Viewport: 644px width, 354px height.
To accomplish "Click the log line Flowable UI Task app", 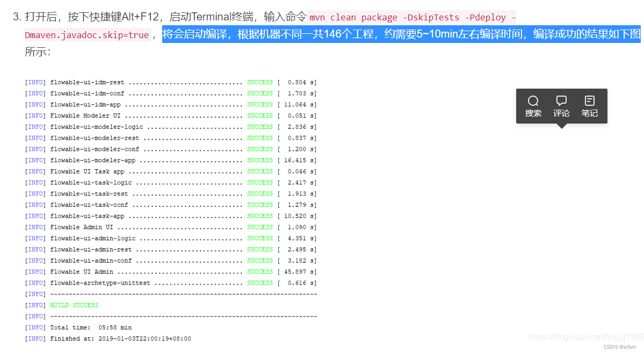I will [x=170, y=172].
